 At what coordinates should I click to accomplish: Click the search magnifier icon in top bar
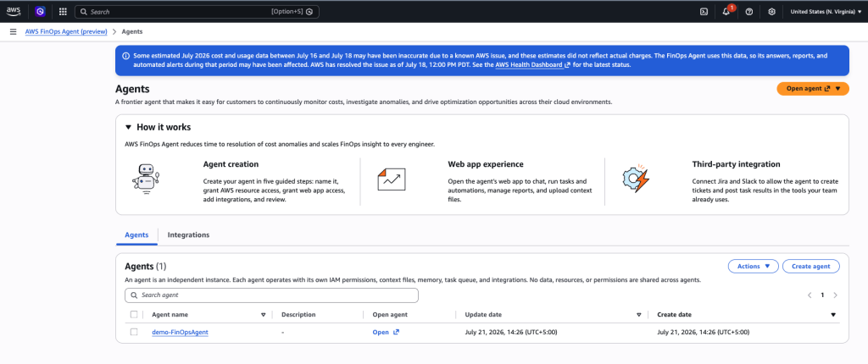click(84, 12)
